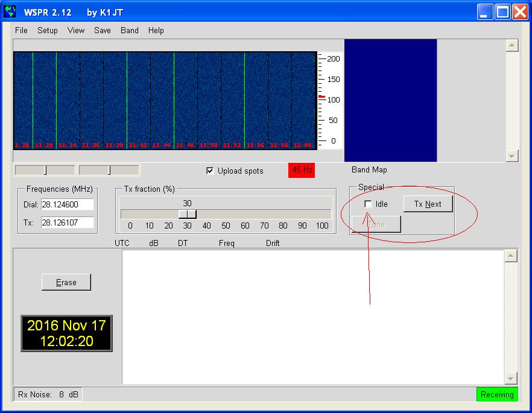Click the red 45 Hz indicator

302,170
